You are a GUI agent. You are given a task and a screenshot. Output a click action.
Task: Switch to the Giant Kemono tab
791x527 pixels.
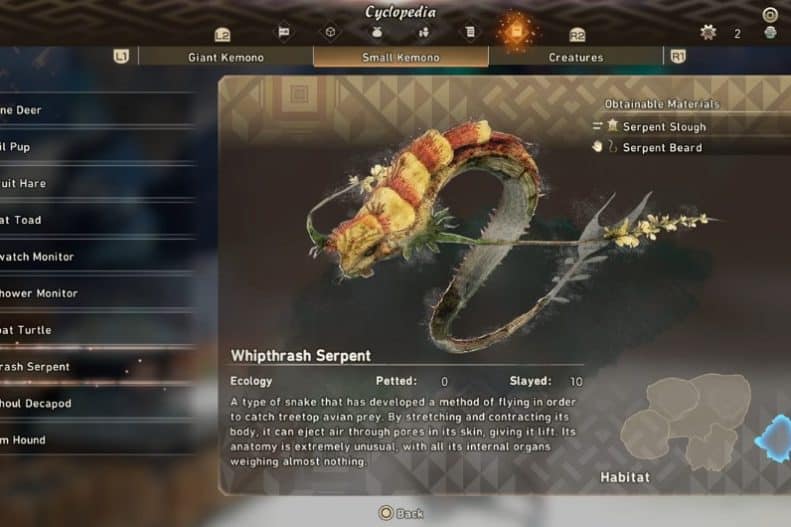pos(226,57)
